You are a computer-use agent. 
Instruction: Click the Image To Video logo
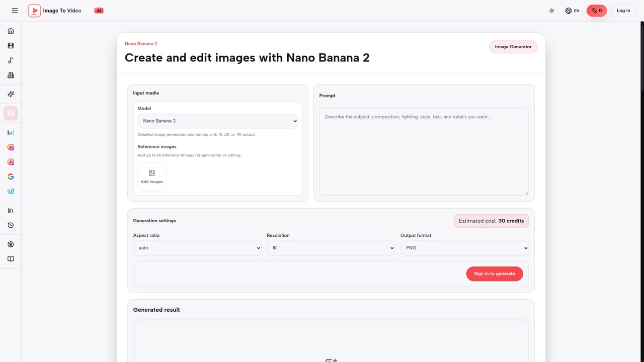point(55,11)
